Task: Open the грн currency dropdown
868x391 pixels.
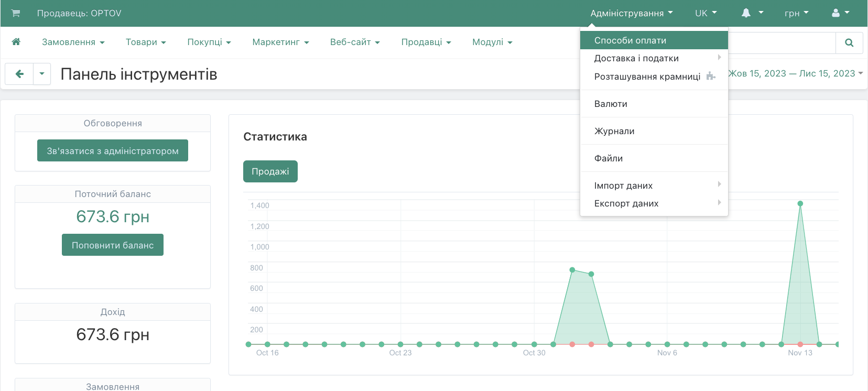Action: [x=796, y=13]
